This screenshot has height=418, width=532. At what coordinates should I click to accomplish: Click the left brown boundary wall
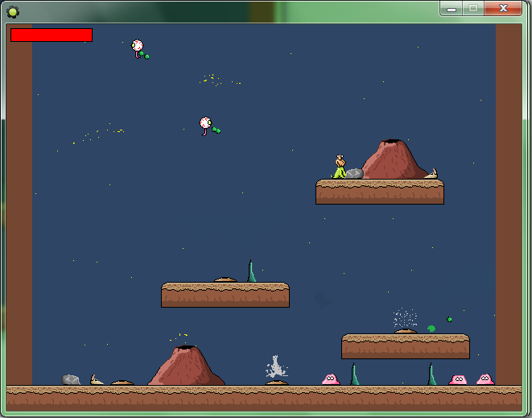[x=19, y=201]
